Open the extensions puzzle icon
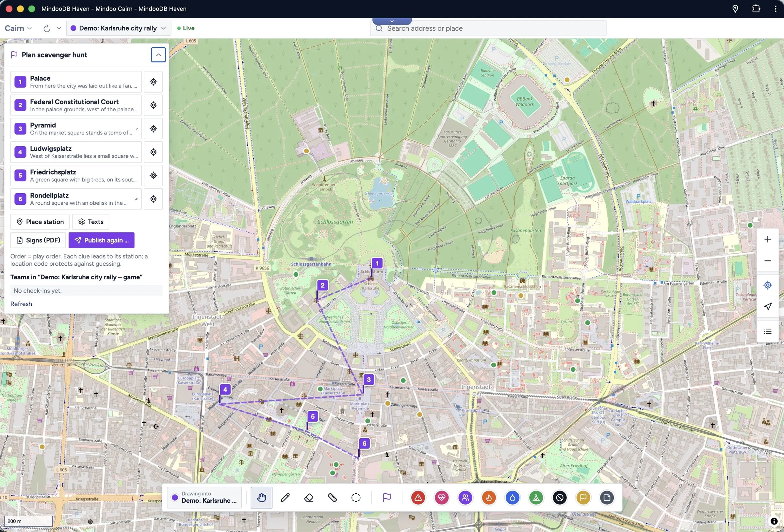The width and height of the screenshot is (784, 532). [x=756, y=9]
